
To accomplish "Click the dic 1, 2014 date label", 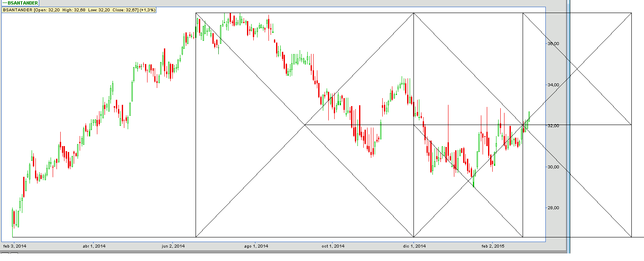I will 414,246.
